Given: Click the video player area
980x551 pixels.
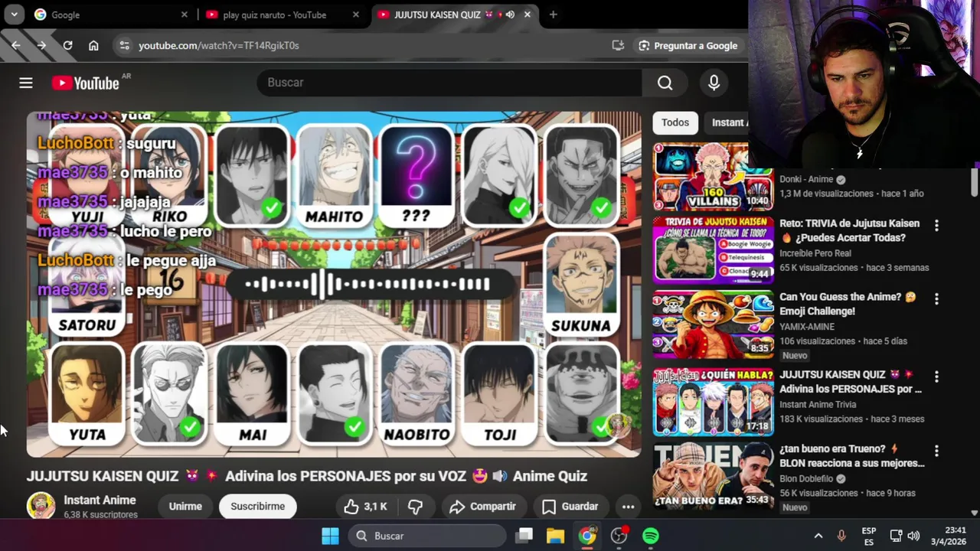Looking at the screenshot, I should click(334, 284).
